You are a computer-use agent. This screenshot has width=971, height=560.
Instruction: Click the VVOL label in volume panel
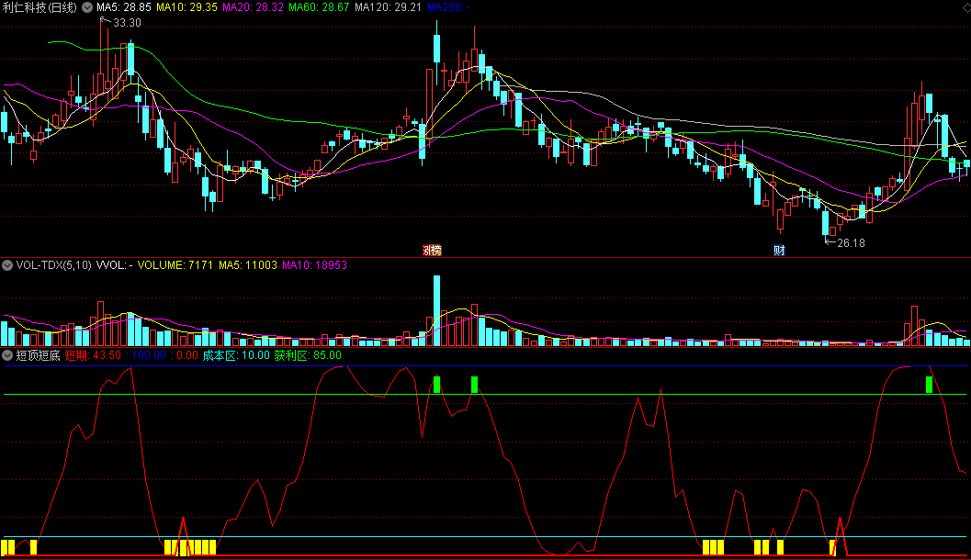[115, 265]
